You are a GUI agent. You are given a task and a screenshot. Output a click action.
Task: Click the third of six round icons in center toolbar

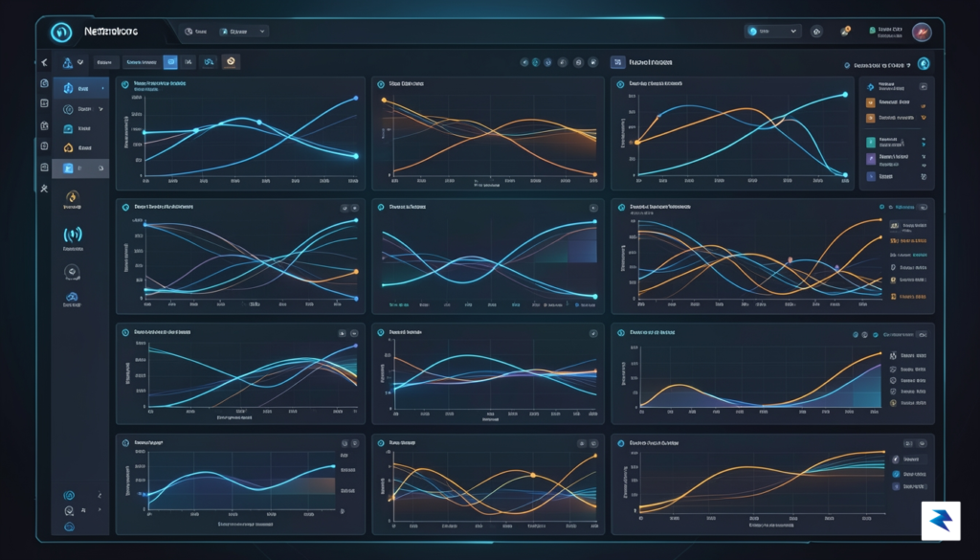(x=547, y=62)
